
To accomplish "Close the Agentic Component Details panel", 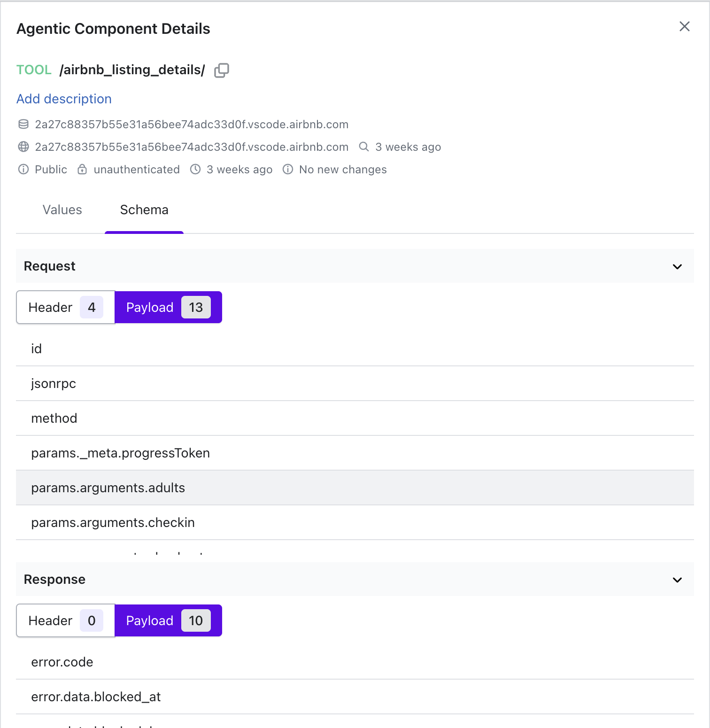I will pos(684,27).
